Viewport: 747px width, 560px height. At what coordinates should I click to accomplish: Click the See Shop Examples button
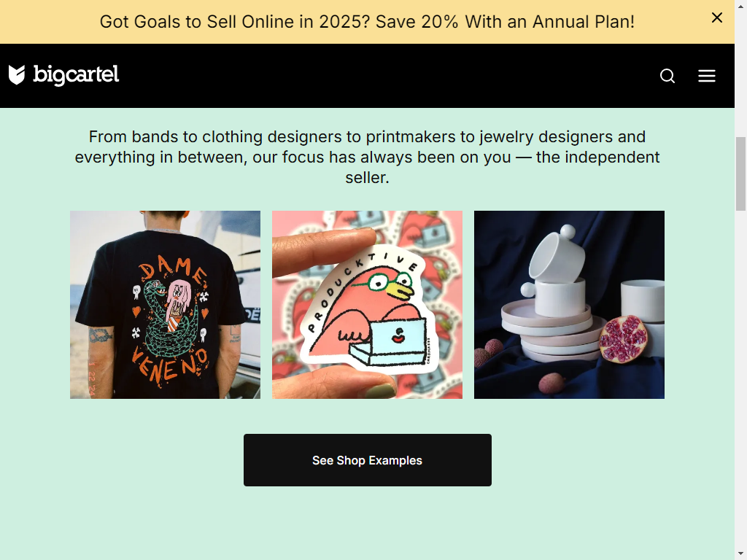coord(368,460)
